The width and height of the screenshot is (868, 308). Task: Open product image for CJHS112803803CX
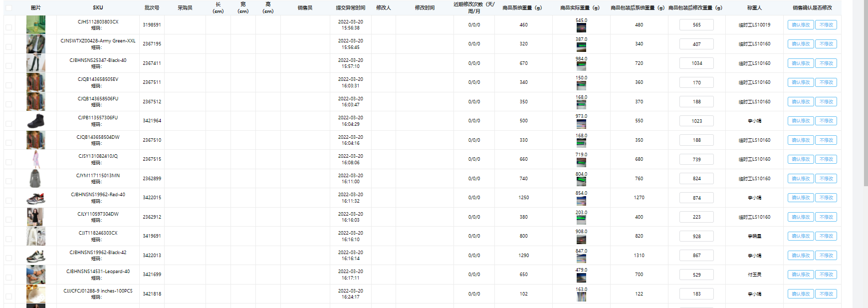36,24
